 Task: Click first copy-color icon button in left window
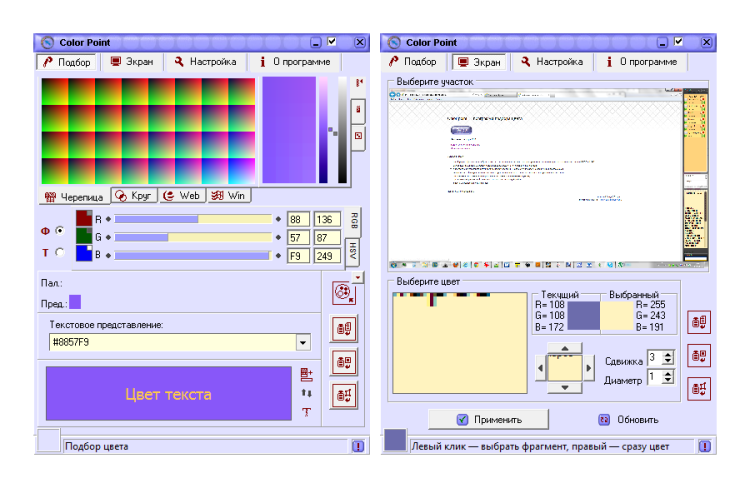click(x=344, y=328)
